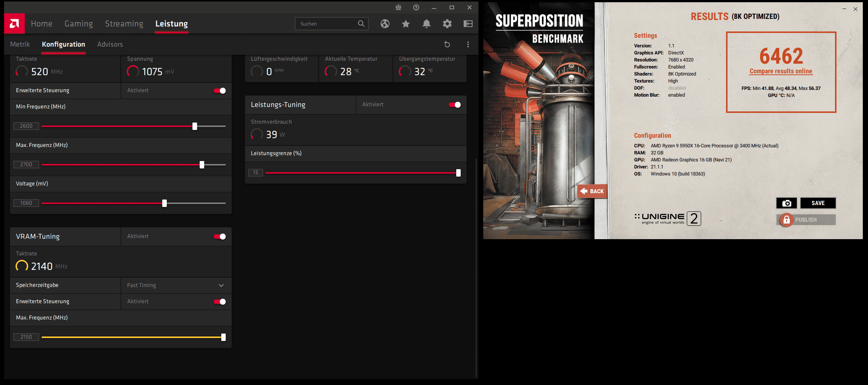Close the Superposition results window
The image size is (868, 385).
(x=855, y=9)
